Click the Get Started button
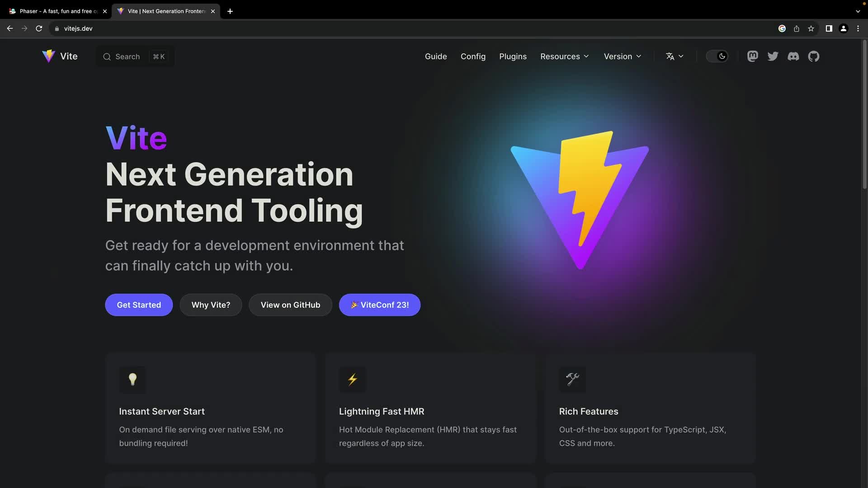Screen dimensions: 868x488 tap(139, 305)
